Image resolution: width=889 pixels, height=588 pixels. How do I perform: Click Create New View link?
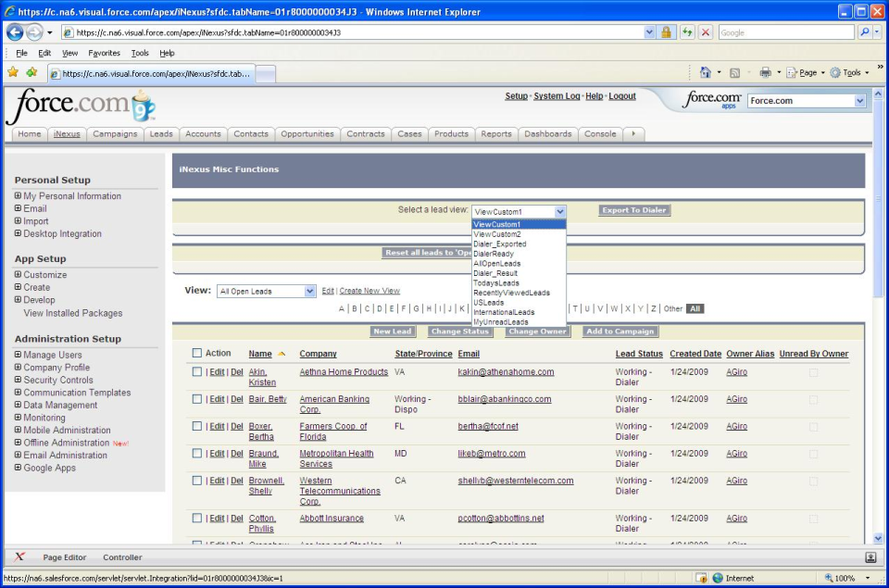tap(369, 291)
